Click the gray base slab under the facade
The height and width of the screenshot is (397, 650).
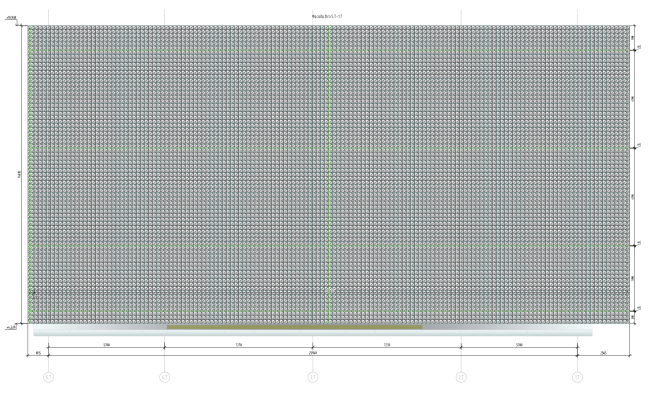pyautogui.click(x=313, y=330)
